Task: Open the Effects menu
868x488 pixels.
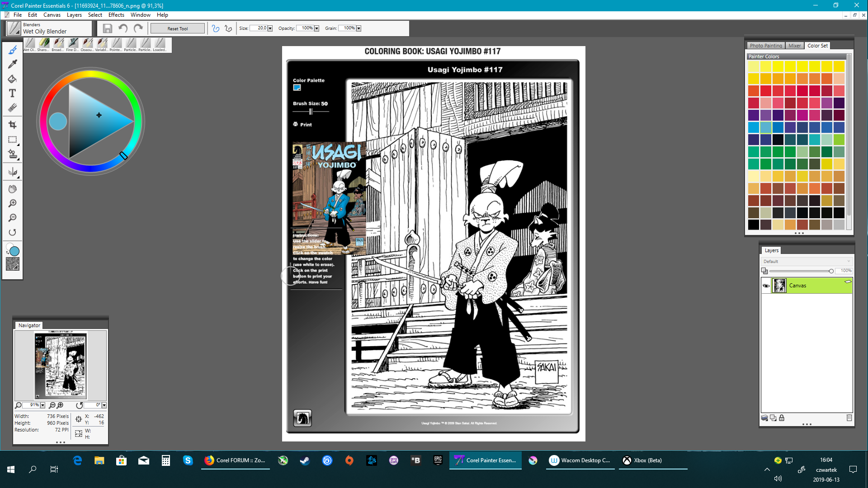Action: coord(116,15)
